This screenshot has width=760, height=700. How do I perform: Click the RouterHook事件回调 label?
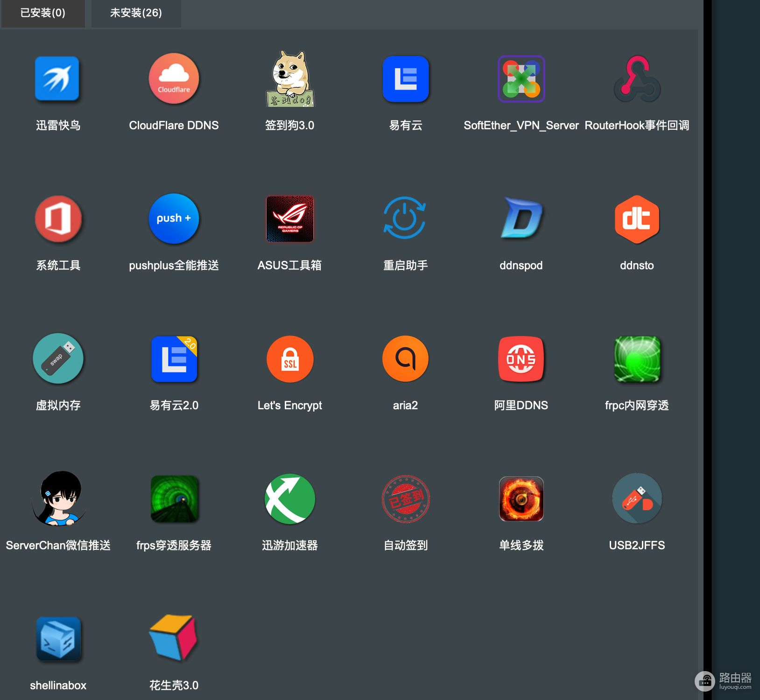[x=637, y=125]
